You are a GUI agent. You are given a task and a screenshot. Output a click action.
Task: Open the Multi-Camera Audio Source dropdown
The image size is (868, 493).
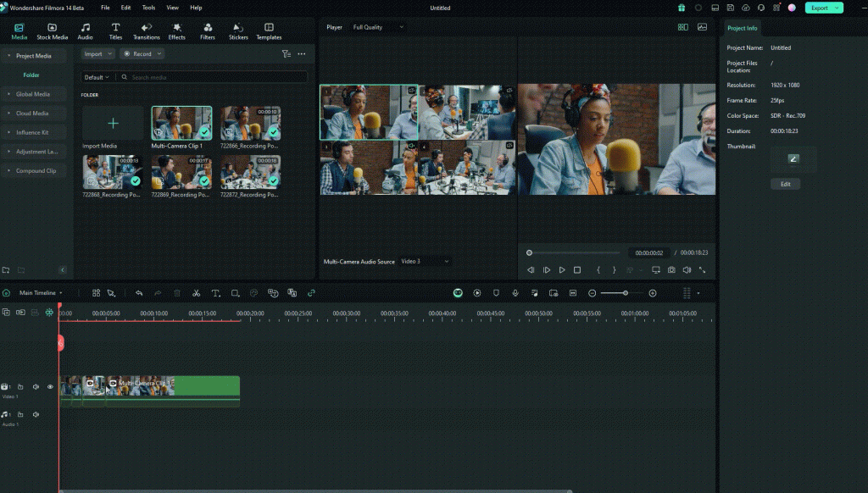tap(424, 261)
